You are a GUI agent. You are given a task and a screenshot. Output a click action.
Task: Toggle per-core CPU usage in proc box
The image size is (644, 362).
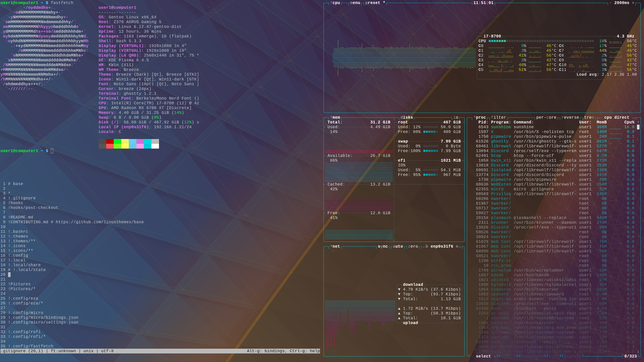tap(546, 118)
